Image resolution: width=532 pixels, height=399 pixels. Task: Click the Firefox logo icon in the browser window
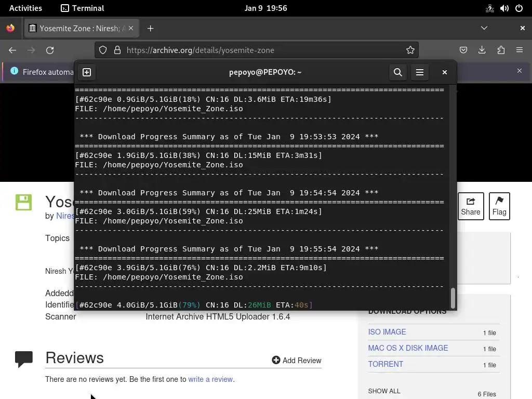tap(10, 28)
